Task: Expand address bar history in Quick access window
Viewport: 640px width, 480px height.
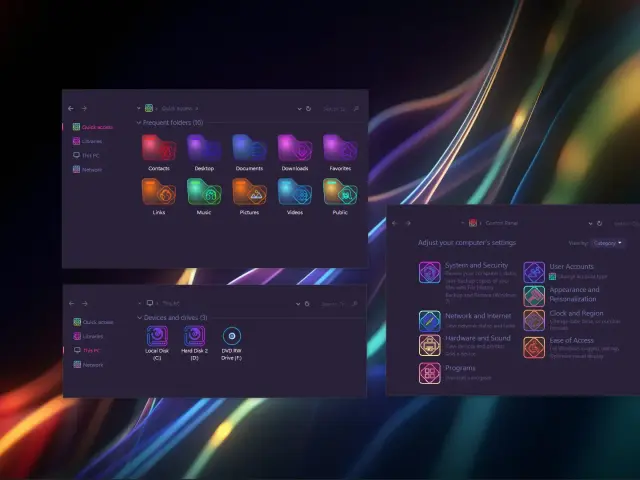Action: pyautogui.click(x=298, y=108)
